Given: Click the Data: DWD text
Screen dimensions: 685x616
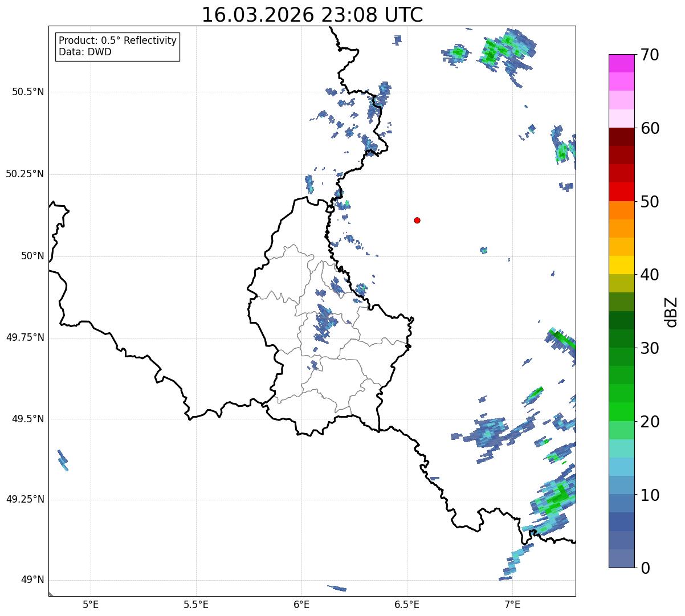Looking at the screenshot, I should tap(85, 52).
